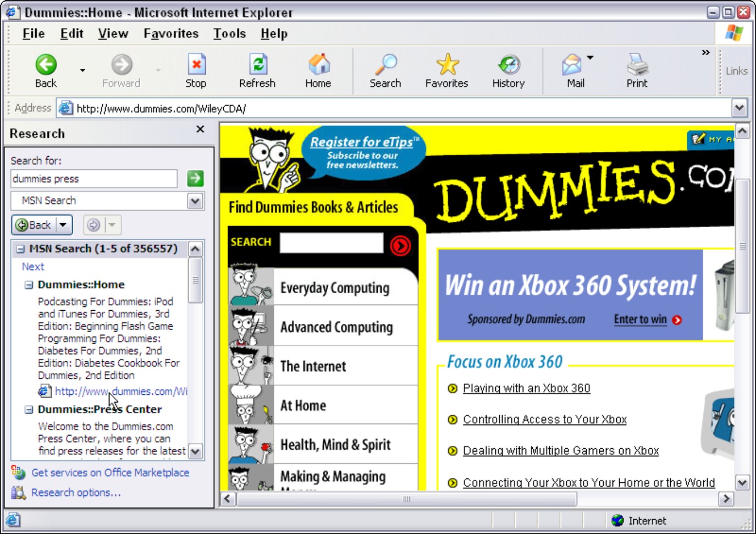Go to the Home page

point(318,71)
